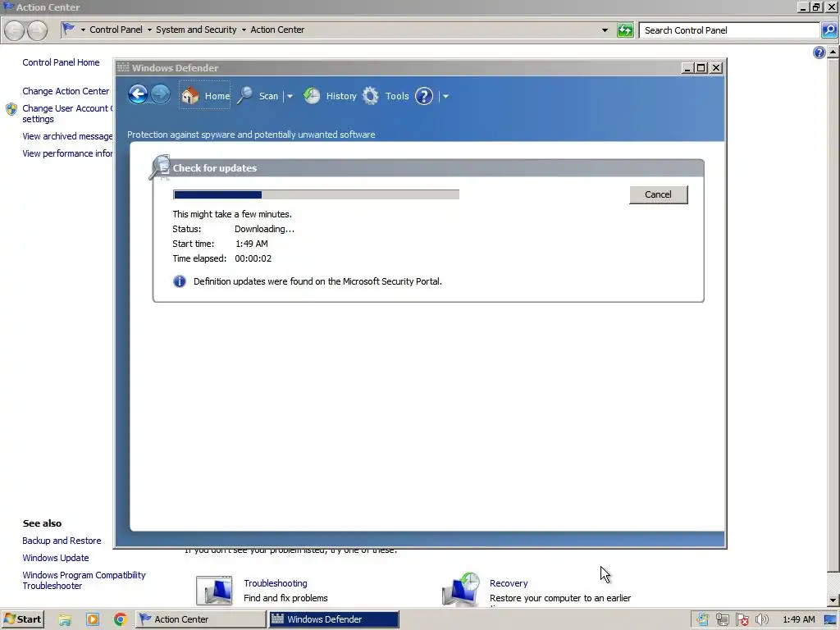Viewport: 840px width, 630px height.
Task: Click the UAC shield icon
Action: point(11,109)
